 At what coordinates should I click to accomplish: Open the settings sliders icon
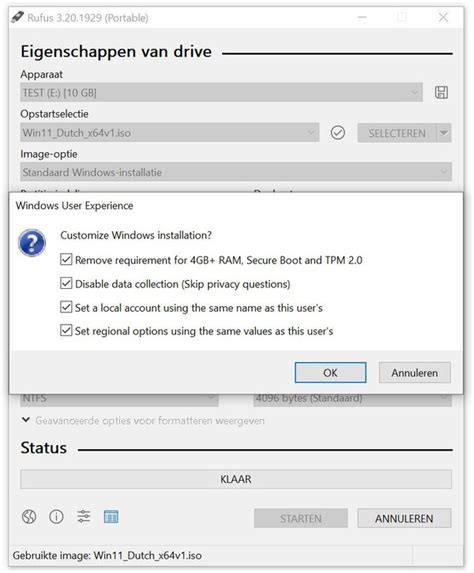(x=84, y=517)
